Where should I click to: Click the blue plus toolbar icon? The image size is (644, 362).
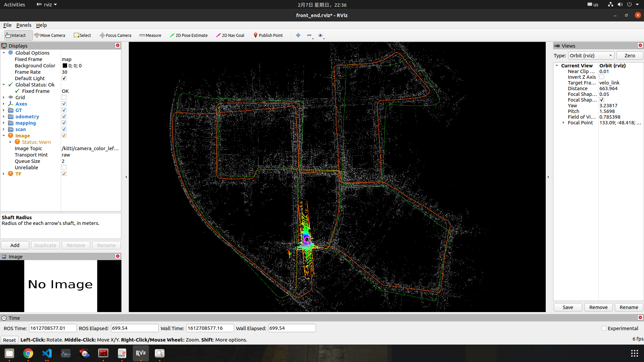point(298,35)
